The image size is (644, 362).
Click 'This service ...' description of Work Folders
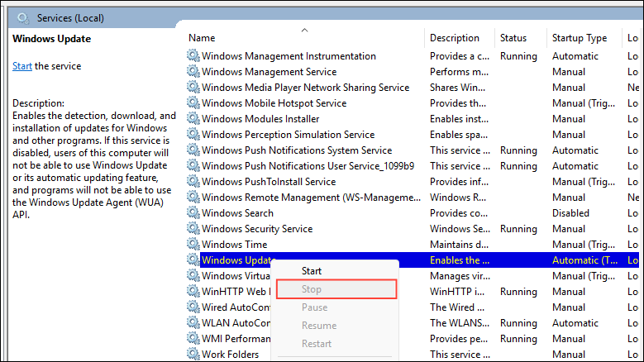coord(459,355)
